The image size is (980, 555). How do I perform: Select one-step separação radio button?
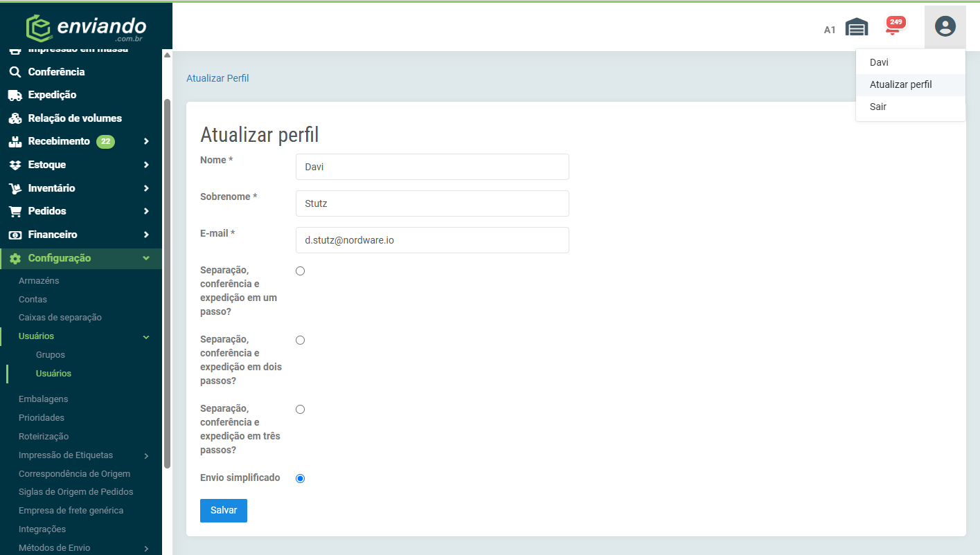[x=300, y=271]
